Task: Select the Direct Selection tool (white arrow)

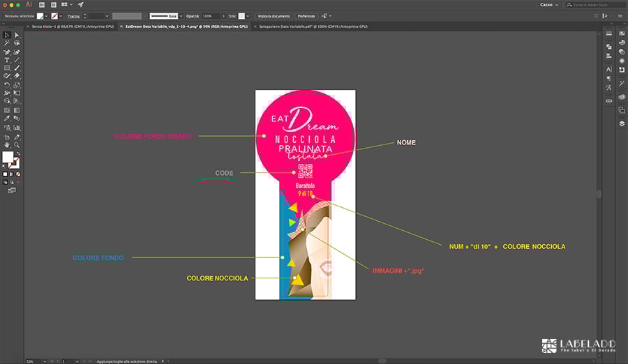Action: pyautogui.click(x=17, y=36)
